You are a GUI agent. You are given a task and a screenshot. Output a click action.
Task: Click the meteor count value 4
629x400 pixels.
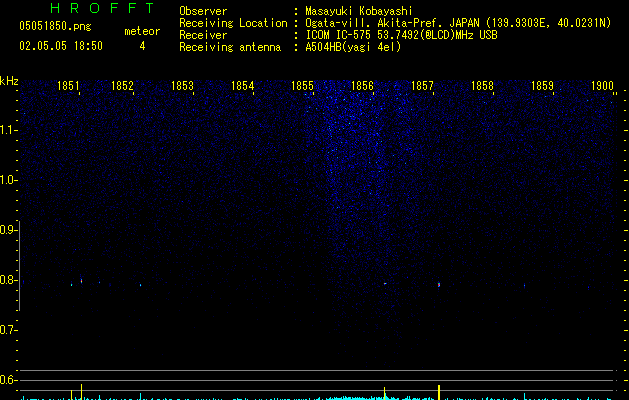coord(142,46)
